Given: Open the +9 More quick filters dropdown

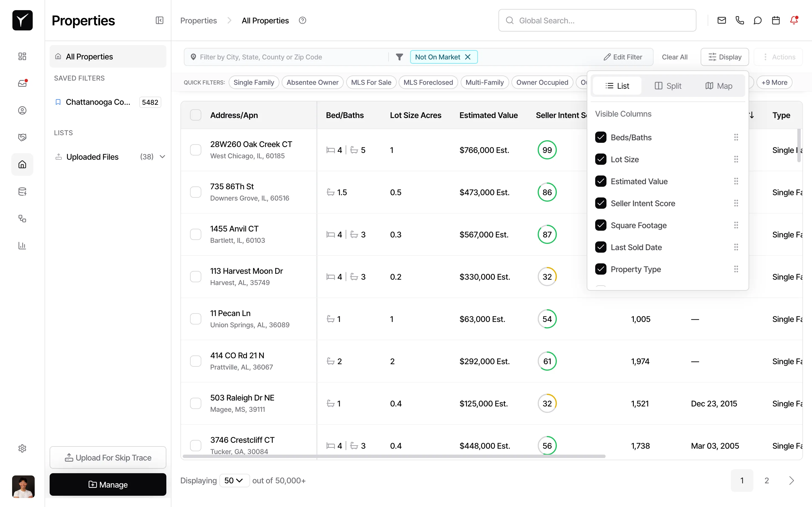Looking at the screenshot, I should pyautogui.click(x=775, y=82).
